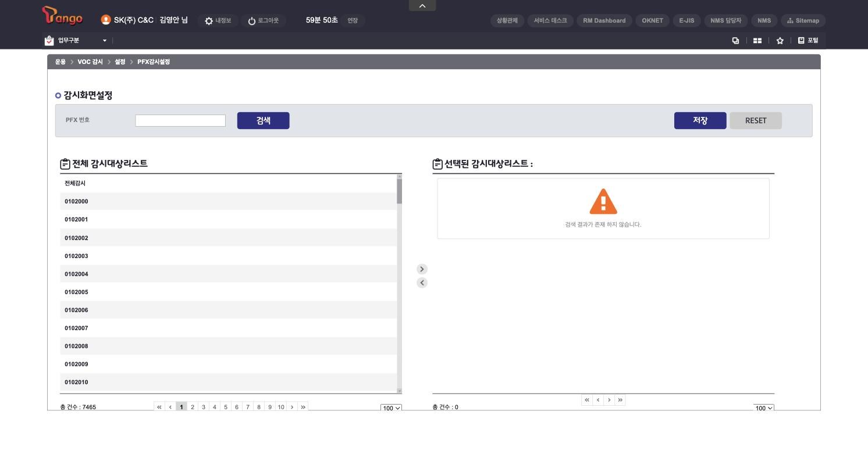Click the favorites star icon
The width and height of the screenshot is (868, 472).
(780, 41)
